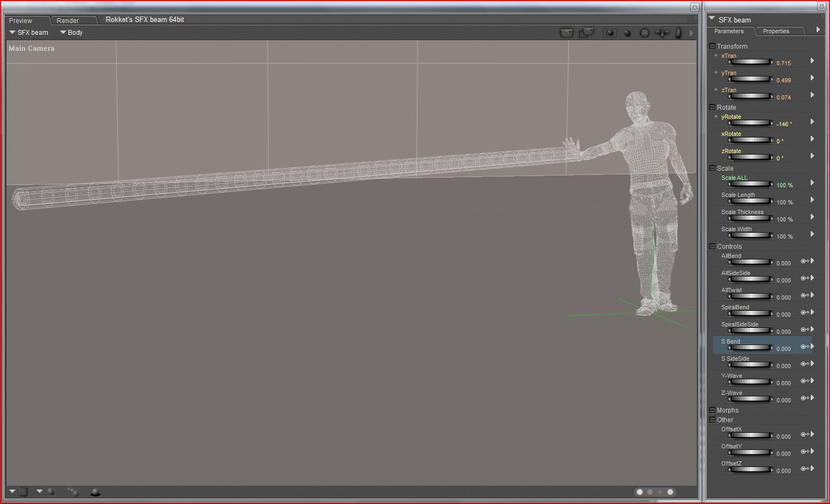The height and width of the screenshot is (504, 830).
Task: Click the sphere with shadow icon at bottom
Action: tap(95, 492)
